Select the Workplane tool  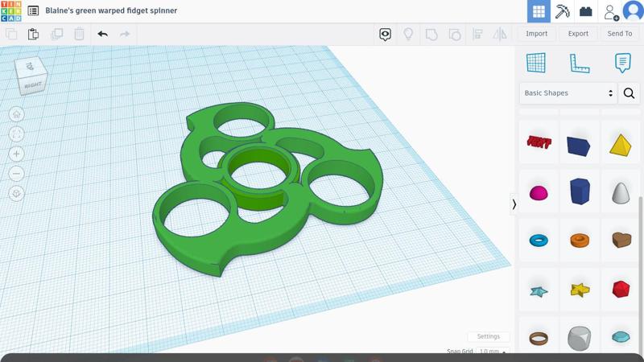[x=536, y=63]
